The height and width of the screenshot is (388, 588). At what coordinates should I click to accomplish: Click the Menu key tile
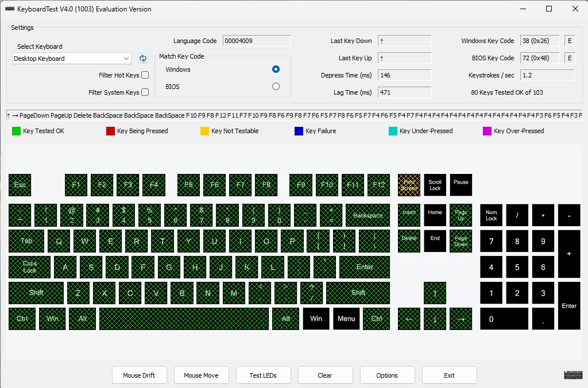click(x=346, y=319)
